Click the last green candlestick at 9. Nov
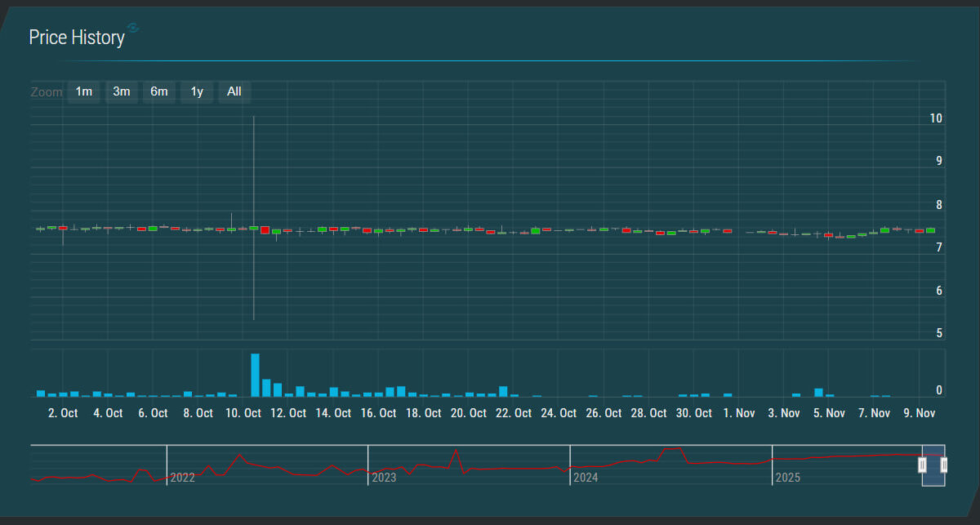The image size is (980, 525). coord(930,230)
